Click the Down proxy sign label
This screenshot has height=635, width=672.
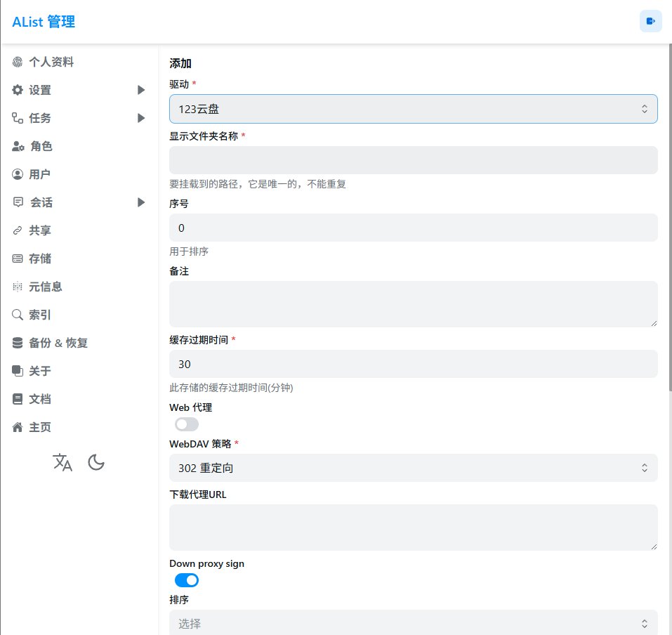coord(206,563)
